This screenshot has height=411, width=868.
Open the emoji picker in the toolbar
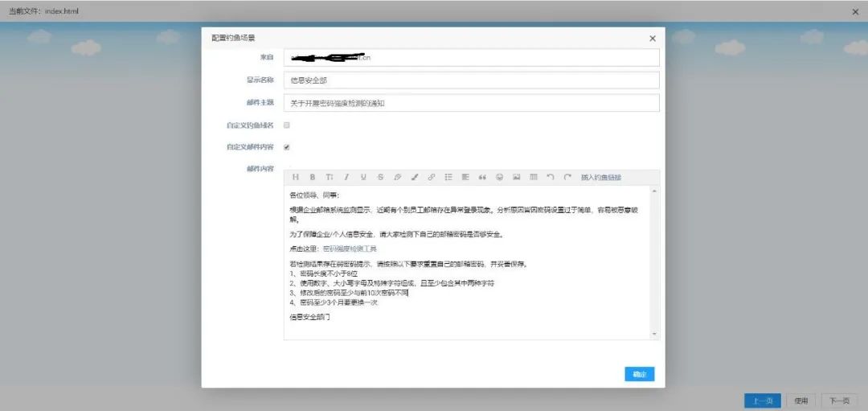point(499,177)
